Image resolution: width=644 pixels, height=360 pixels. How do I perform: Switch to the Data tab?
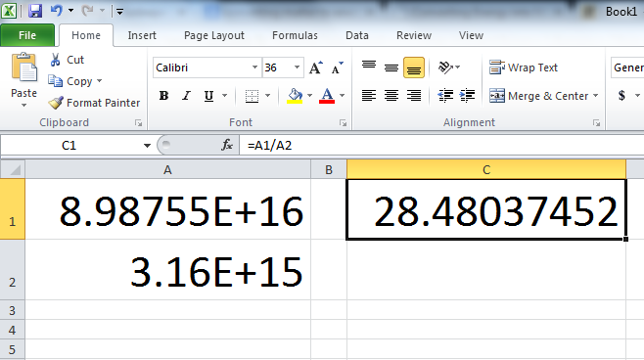coord(357,35)
